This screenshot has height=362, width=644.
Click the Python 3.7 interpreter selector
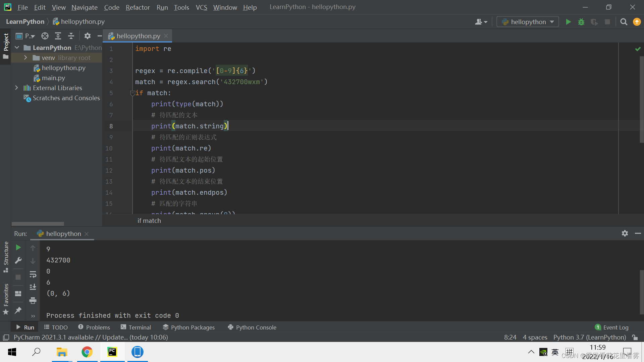tap(590, 337)
